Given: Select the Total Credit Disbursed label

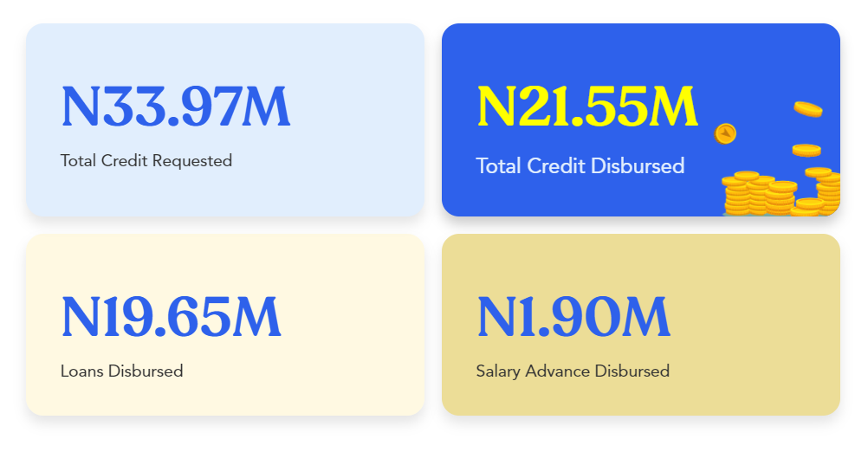Looking at the screenshot, I should 580,166.
